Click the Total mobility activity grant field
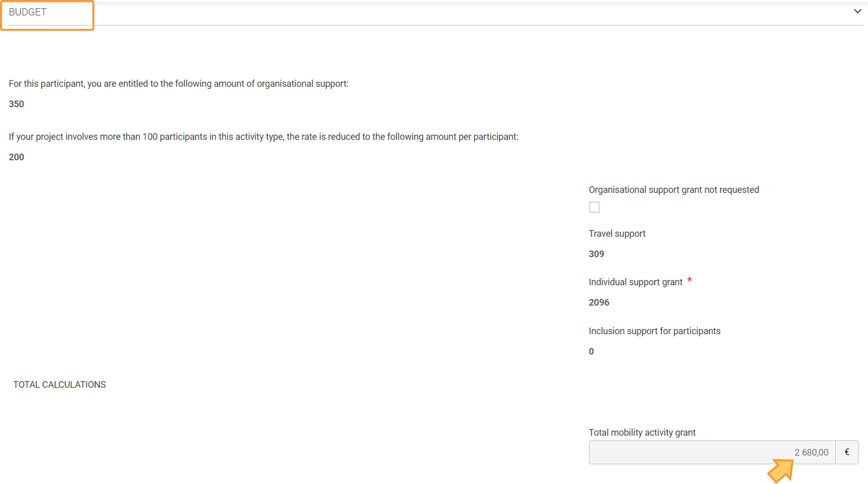This screenshot has width=868, height=484. 712,452
